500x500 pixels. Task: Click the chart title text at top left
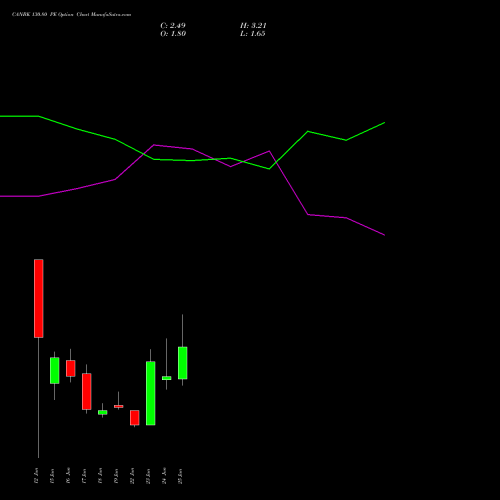click(71, 15)
